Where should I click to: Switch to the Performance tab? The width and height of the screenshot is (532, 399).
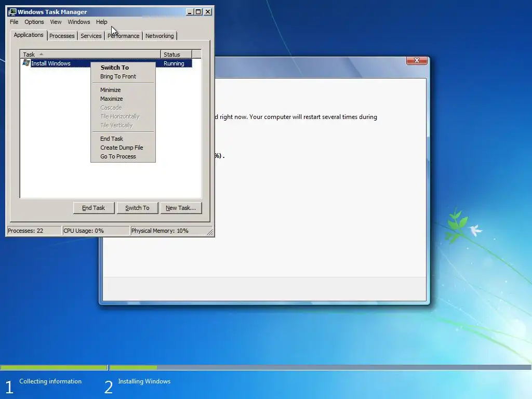point(124,36)
